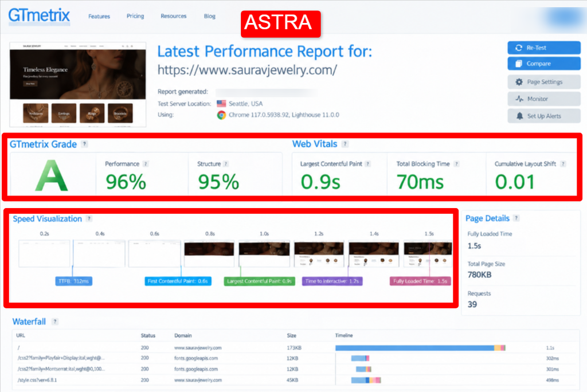Click help icon beside GTmetrix Grade
The image size is (587, 392).
click(85, 144)
